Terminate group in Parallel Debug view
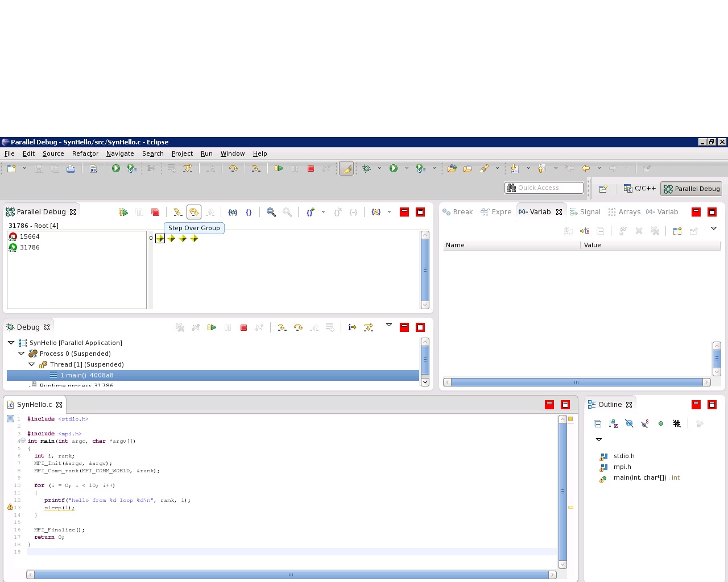Viewport: 728px width, 582px height. (x=155, y=212)
